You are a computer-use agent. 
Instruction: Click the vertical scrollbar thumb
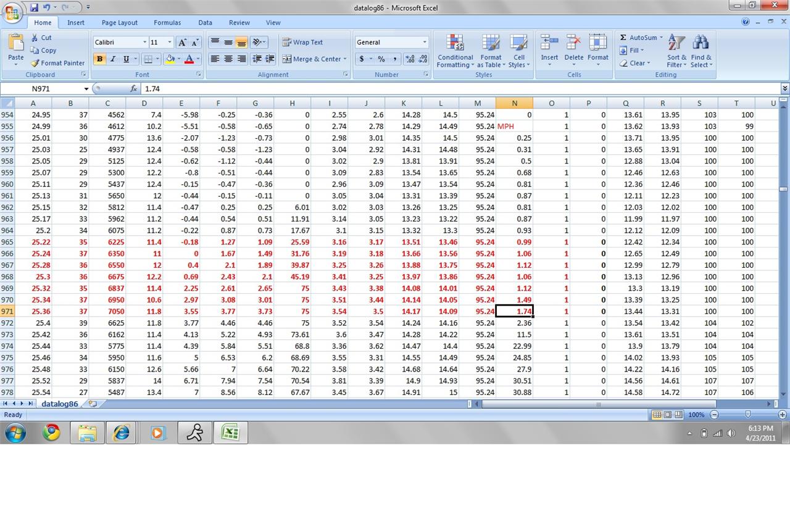(x=784, y=189)
